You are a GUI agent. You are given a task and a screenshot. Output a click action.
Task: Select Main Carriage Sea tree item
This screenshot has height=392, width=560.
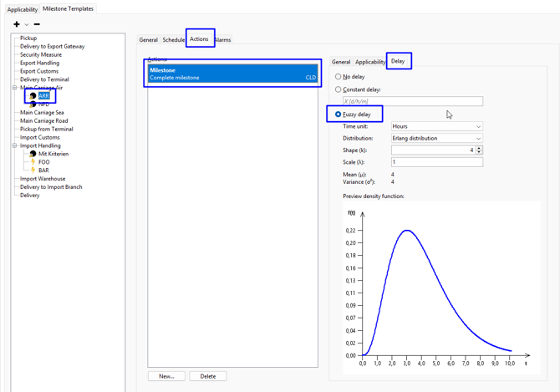(42, 113)
